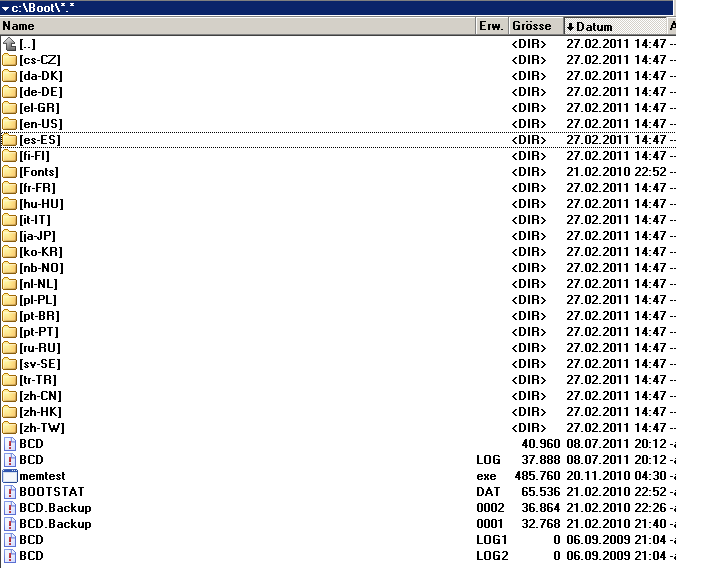Click the 65.536 size value of BOOTSTAT

(x=540, y=492)
